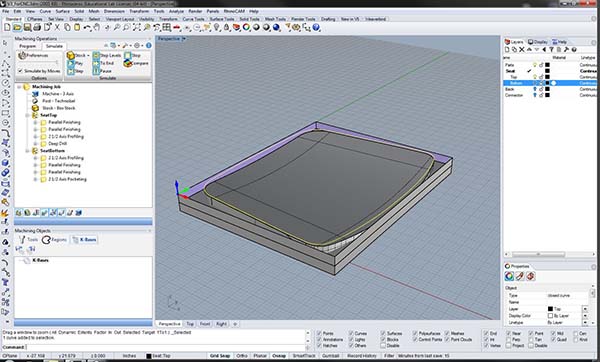Toggle visibility bulb of the Back layer
The width and height of the screenshot is (600, 362).
point(535,89)
